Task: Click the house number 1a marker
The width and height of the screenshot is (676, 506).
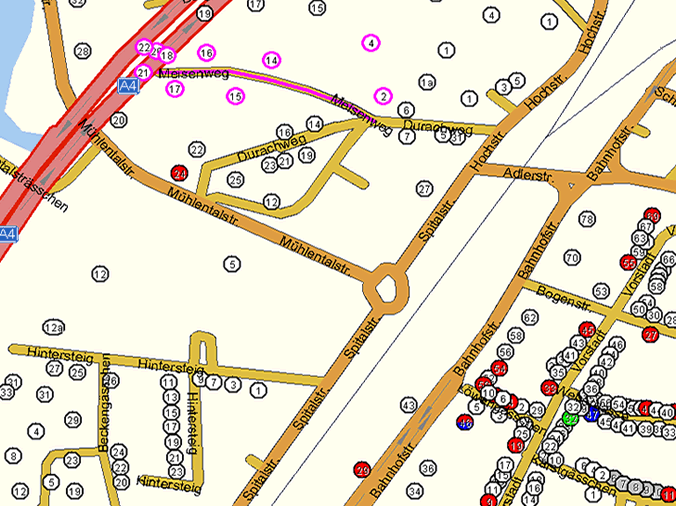Action: coord(427,82)
